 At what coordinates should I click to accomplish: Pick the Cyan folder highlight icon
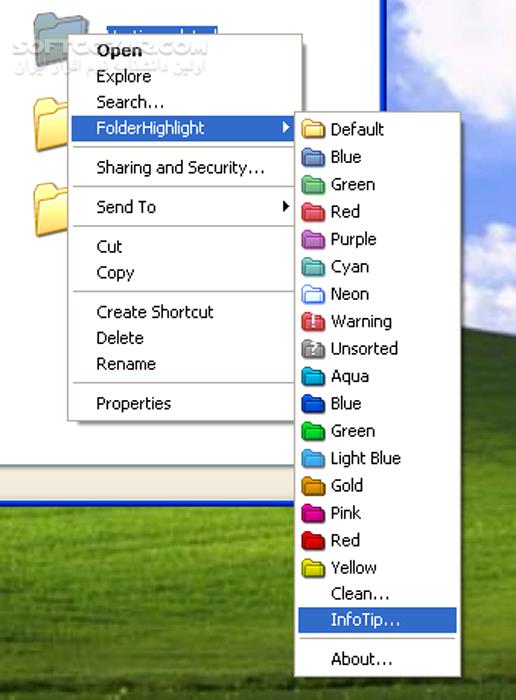(x=313, y=267)
